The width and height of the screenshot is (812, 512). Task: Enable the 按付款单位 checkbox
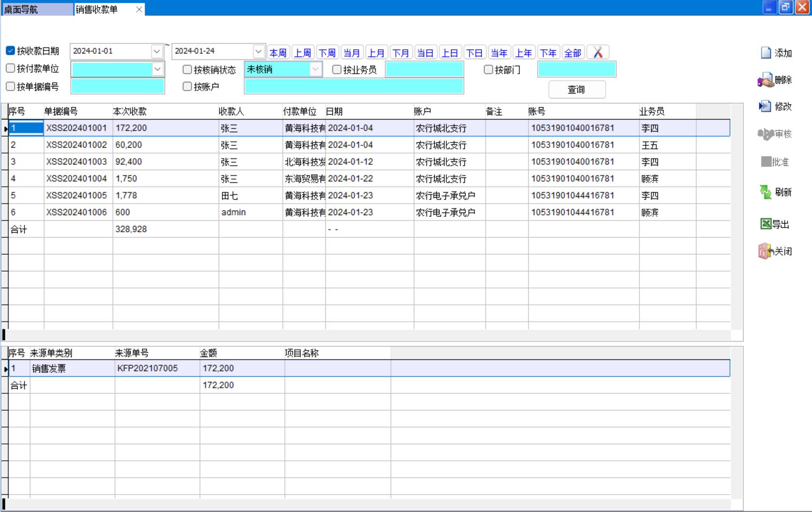[x=10, y=68]
